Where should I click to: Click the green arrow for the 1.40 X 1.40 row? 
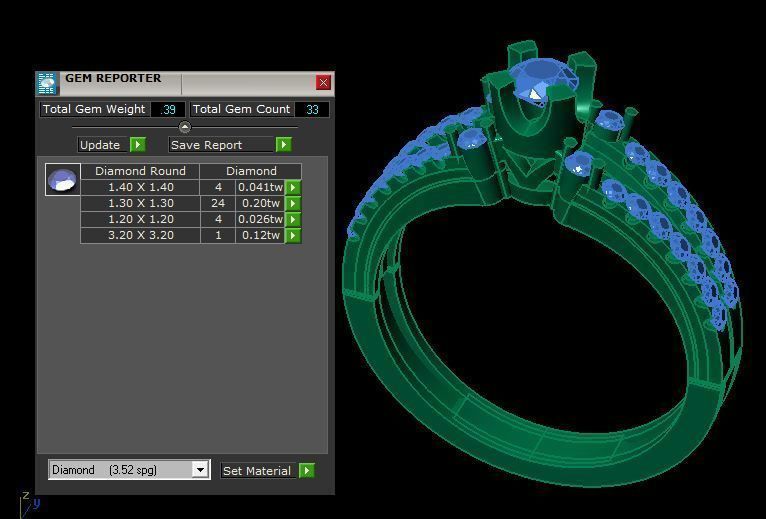tap(293, 187)
